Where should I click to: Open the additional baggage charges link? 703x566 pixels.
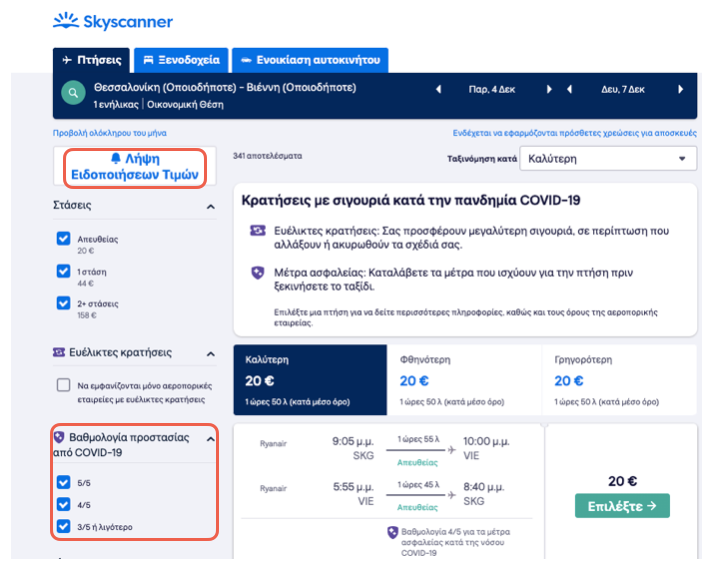pyautogui.click(x=574, y=133)
